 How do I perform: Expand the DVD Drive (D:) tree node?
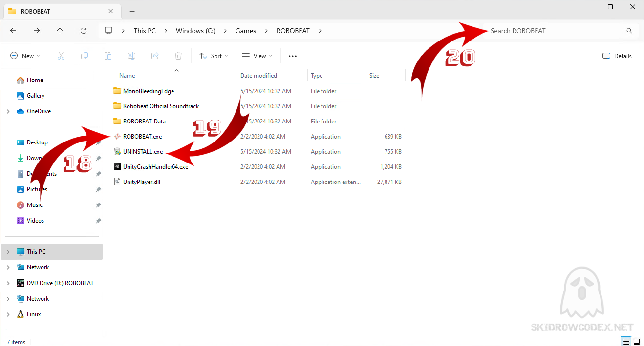(8, 283)
